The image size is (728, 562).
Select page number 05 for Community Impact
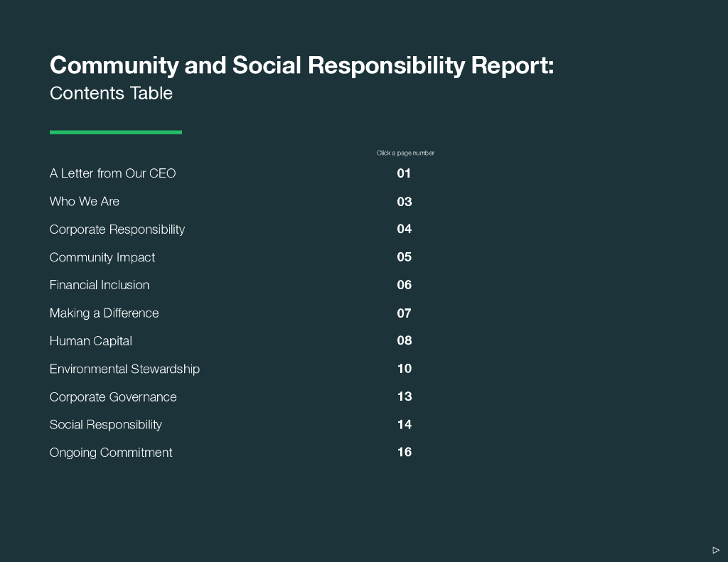(404, 257)
